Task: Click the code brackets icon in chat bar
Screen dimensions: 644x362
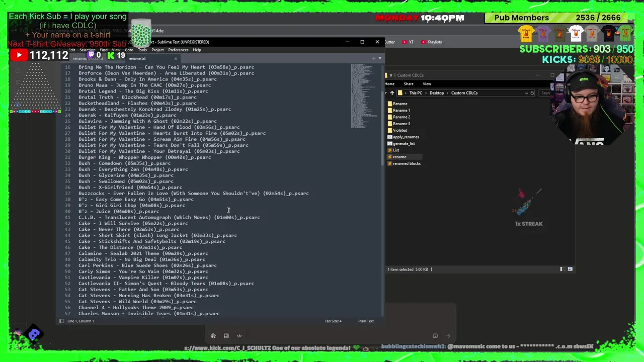Action: tap(239, 336)
